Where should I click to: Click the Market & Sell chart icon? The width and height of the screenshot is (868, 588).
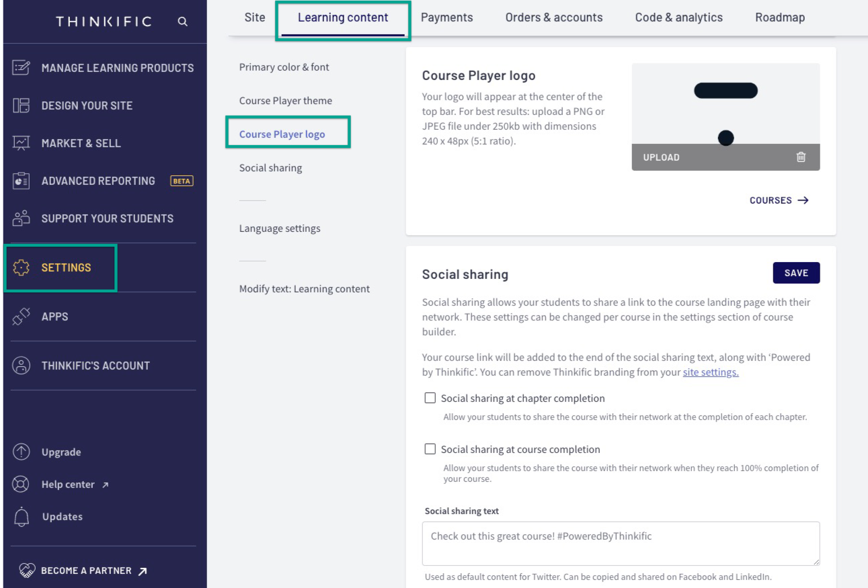coord(22,143)
